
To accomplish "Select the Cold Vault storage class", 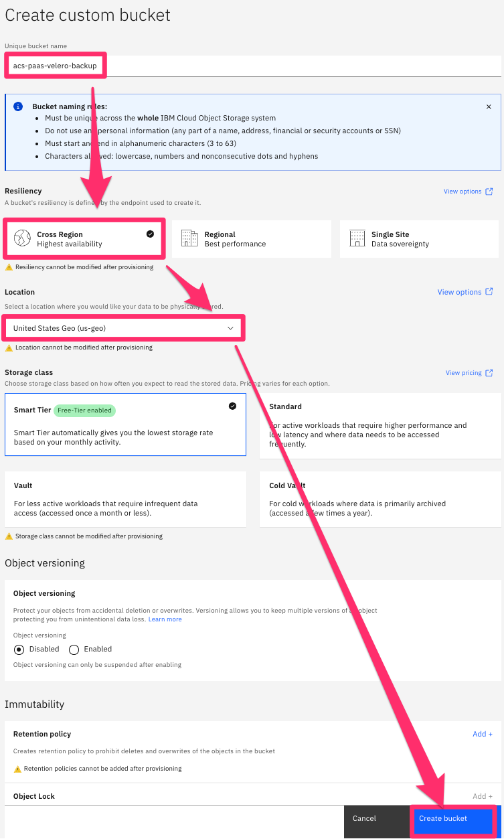I will click(380, 500).
